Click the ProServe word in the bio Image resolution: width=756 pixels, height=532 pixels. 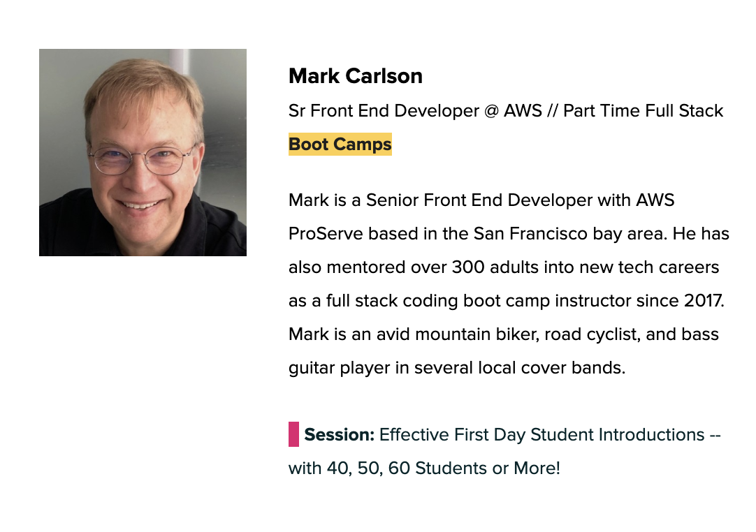326,234
